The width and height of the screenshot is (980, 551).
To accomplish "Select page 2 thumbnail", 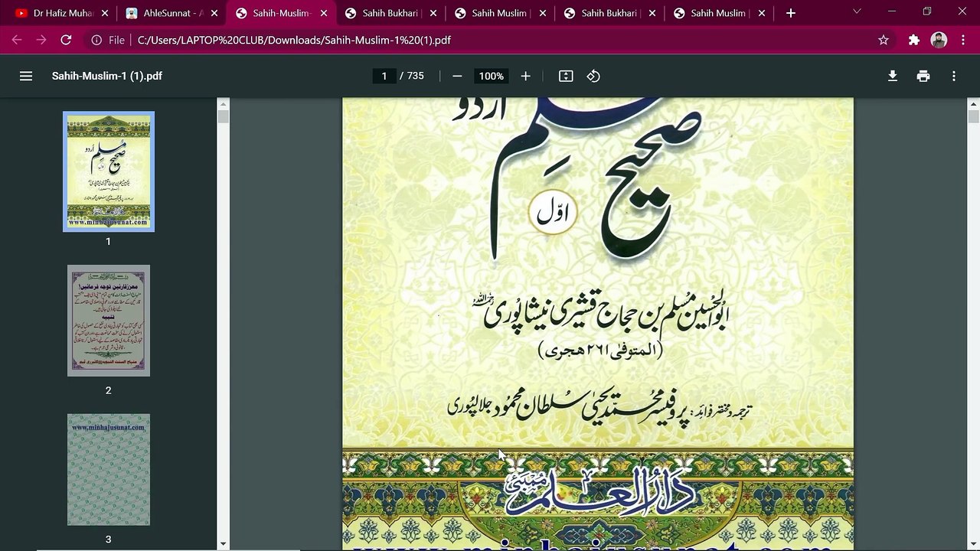I will point(109,321).
